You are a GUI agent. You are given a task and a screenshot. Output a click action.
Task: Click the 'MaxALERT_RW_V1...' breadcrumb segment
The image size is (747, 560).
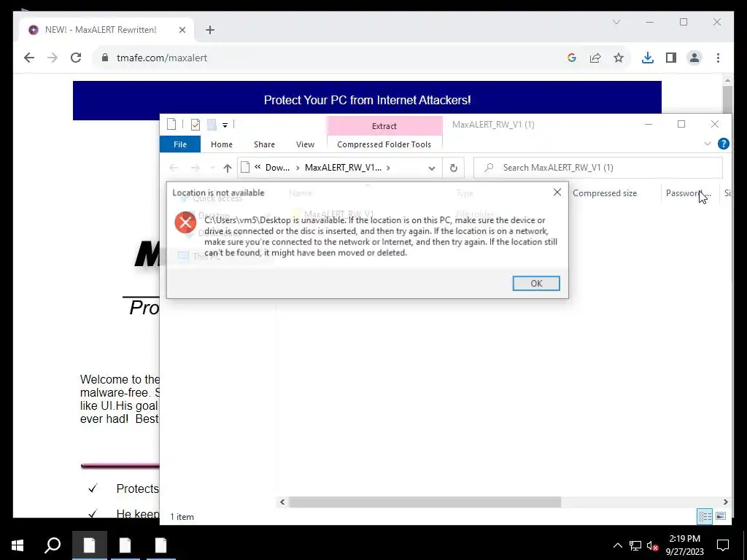(343, 168)
